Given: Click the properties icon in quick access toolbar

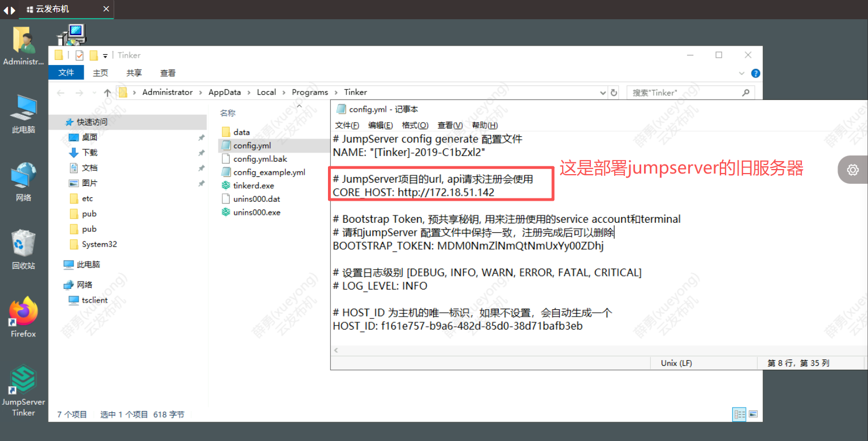Looking at the screenshot, I should (x=79, y=55).
